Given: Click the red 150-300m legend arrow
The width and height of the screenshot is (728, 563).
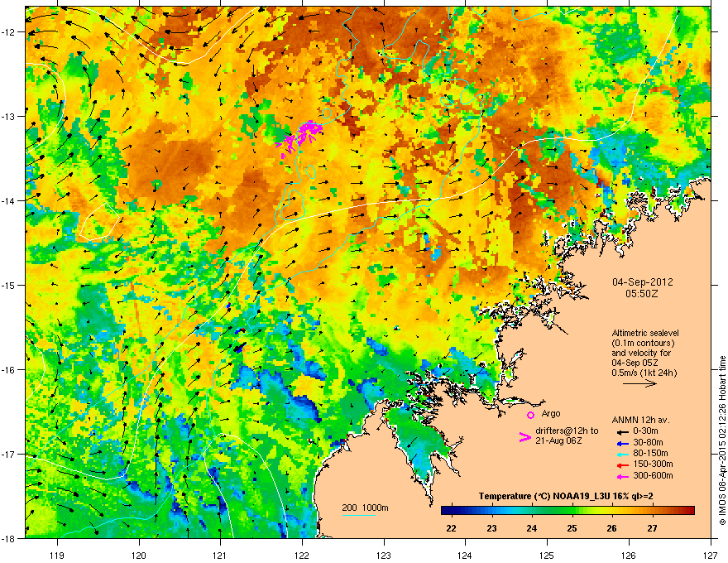Looking at the screenshot, I should pos(621,465).
